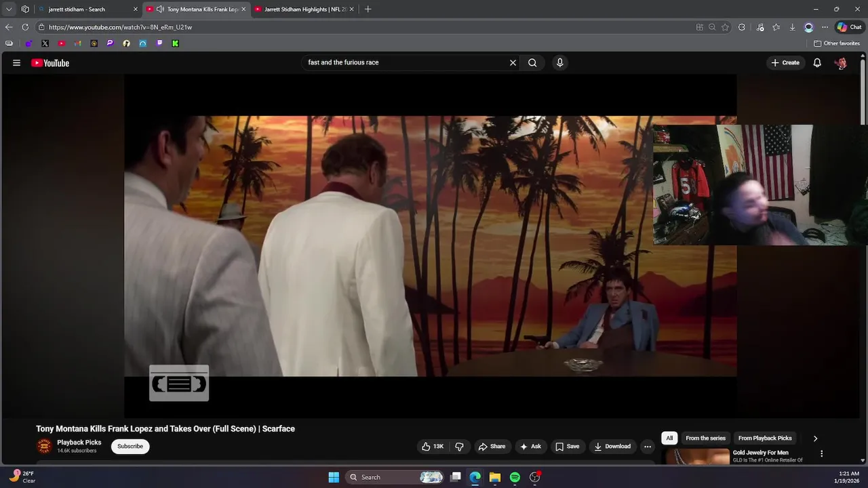
Task: Open the Twitch bookmark in favorites bar
Action: pyautogui.click(x=159, y=43)
